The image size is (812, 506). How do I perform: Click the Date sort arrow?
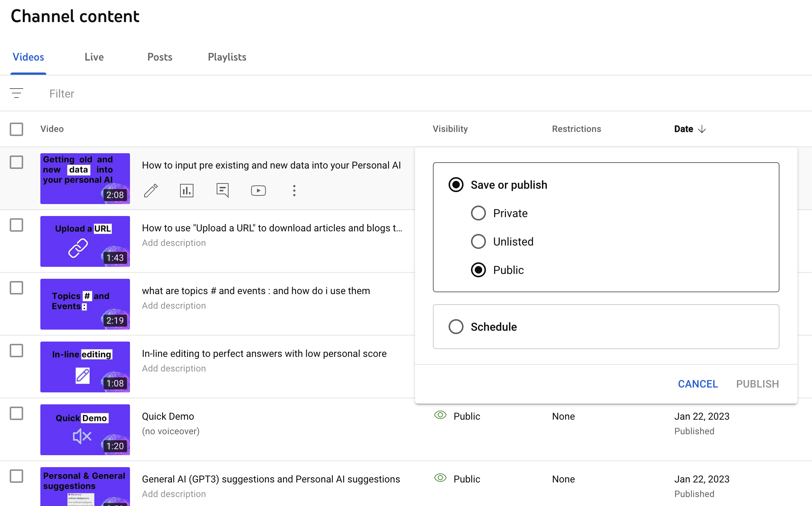[702, 129]
